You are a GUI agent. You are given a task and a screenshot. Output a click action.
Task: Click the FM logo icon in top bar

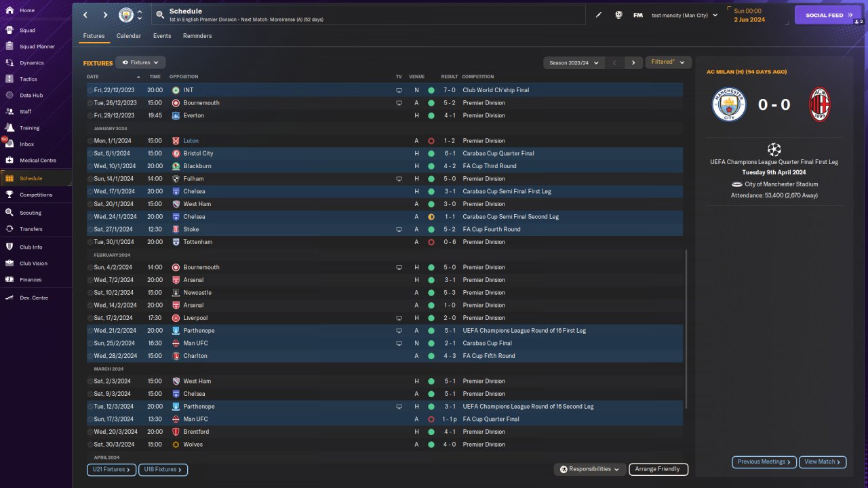[x=638, y=15]
